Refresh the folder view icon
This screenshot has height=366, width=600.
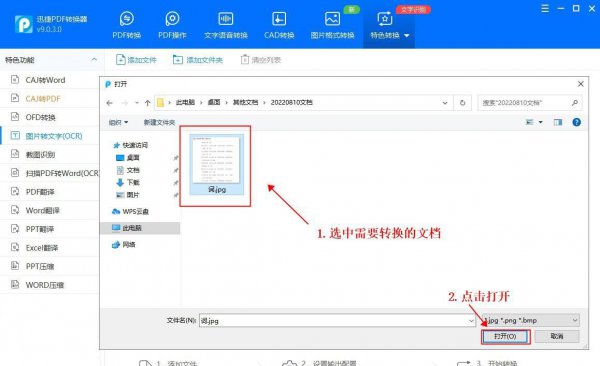click(x=462, y=103)
